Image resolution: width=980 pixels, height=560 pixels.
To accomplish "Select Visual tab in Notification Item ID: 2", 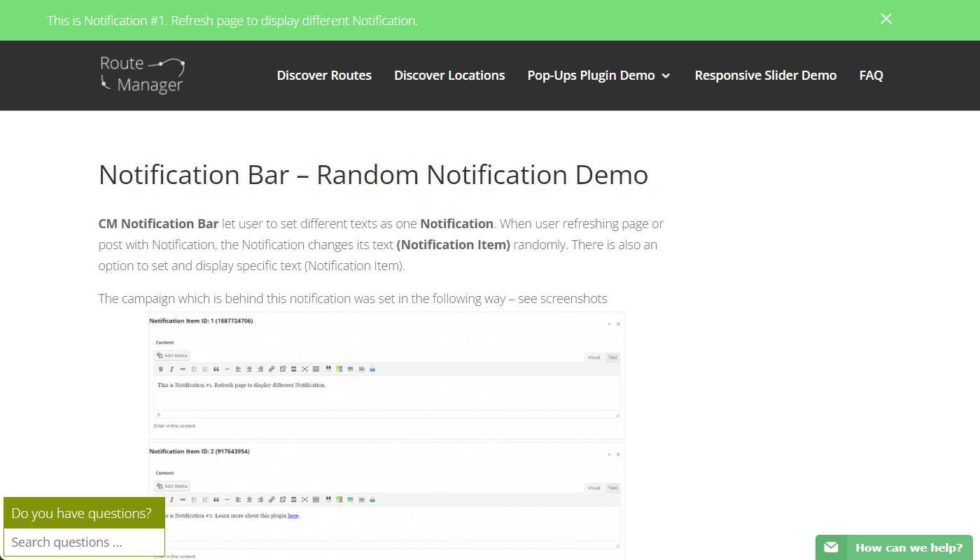I will (594, 488).
